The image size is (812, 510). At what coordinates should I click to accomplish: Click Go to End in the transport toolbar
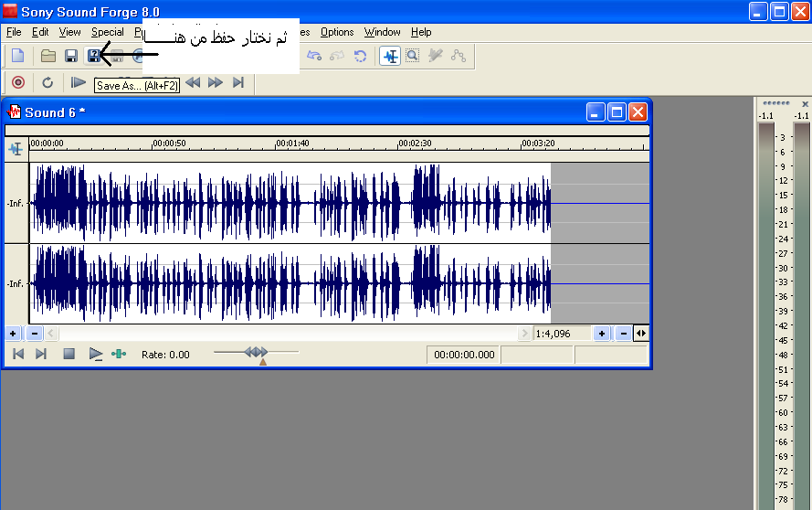point(238,82)
